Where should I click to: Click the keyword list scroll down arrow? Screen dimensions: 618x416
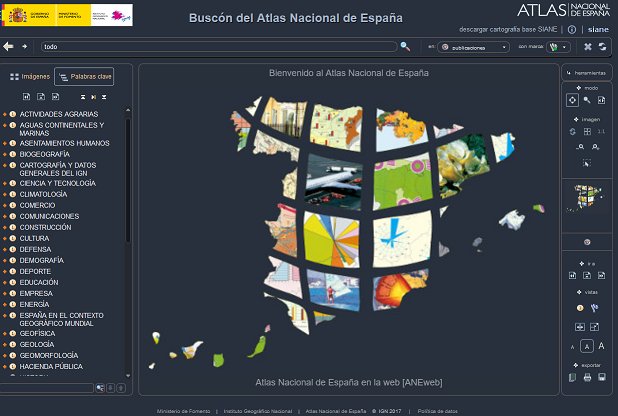tap(128, 375)
